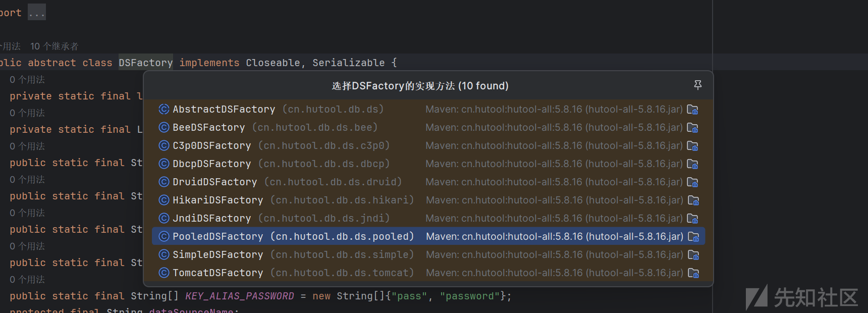Click class icon beside DruidDSFactory

pos(164,182)
